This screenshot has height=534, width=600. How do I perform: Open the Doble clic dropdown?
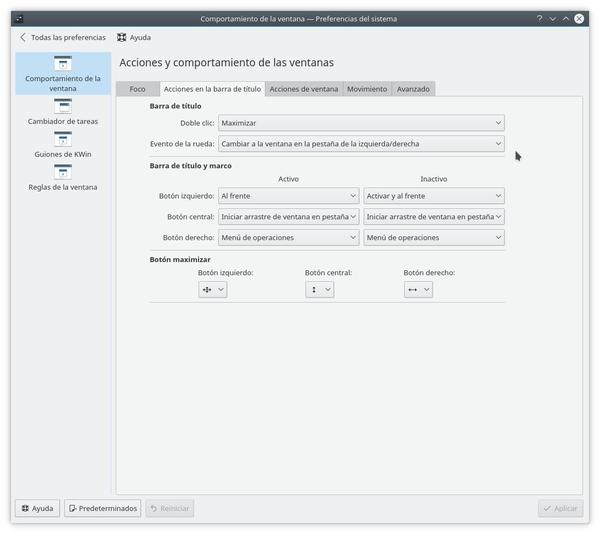tap(360, 123)
